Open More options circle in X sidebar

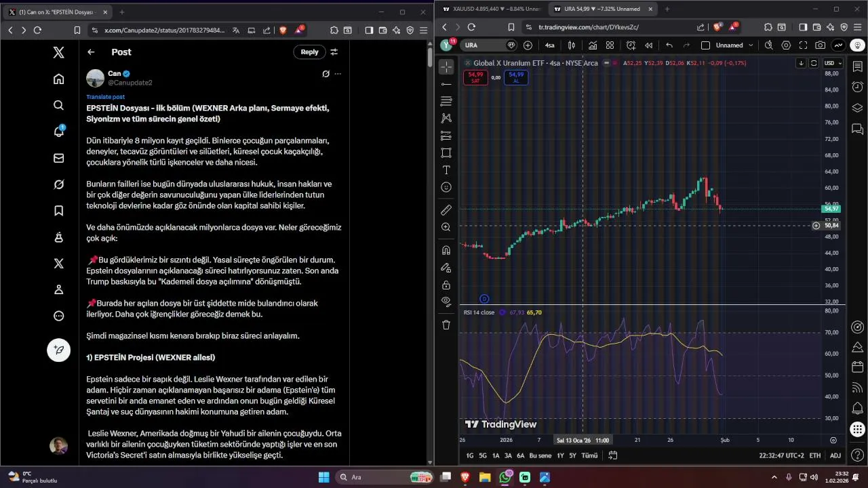[59, 316]
